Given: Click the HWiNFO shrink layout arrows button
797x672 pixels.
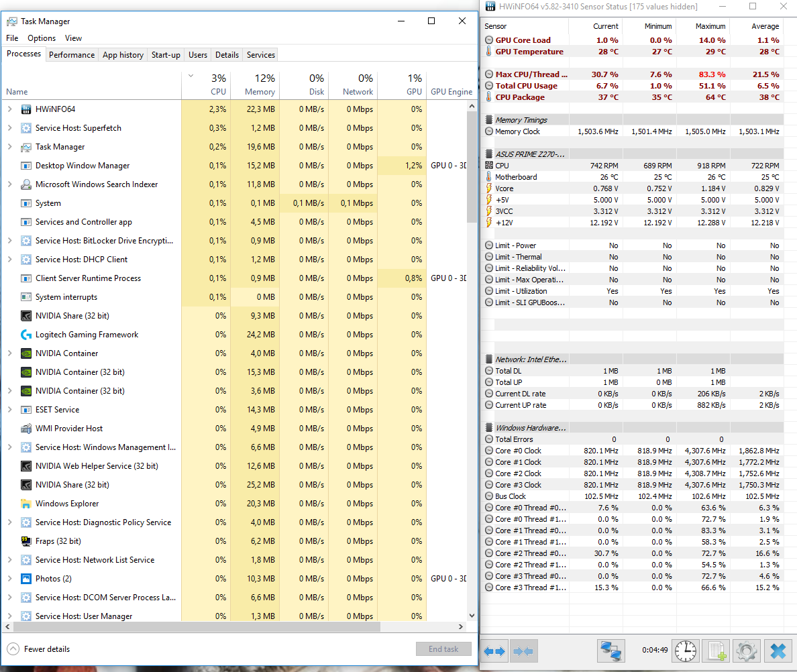Looking at the screenshot, I should click(x=523, y=651).
